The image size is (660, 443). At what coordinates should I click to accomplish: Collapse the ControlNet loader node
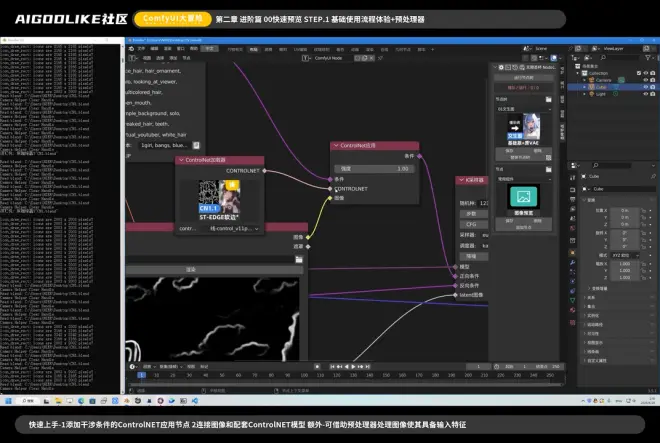[181, 160]
